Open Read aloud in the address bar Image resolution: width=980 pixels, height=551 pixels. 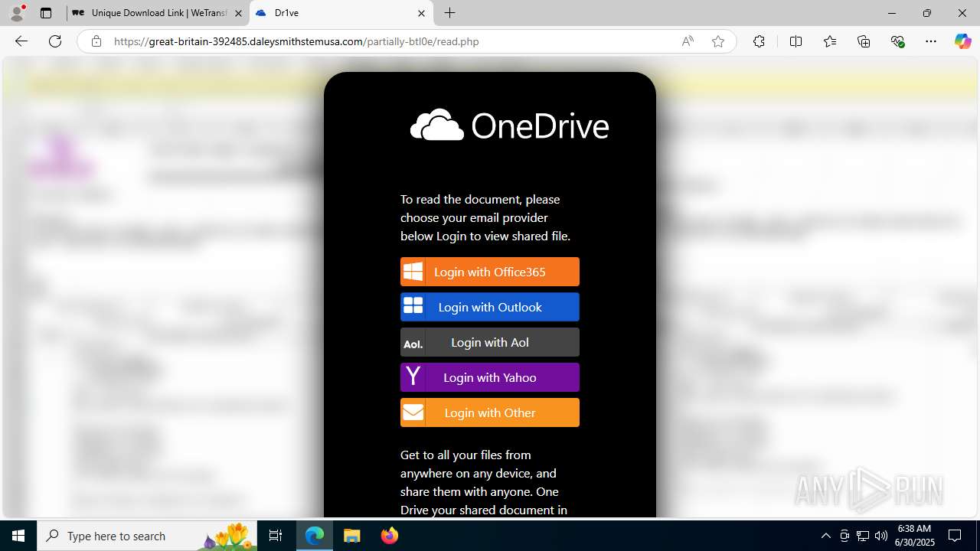pyautogui.click(x=688, y=41)
